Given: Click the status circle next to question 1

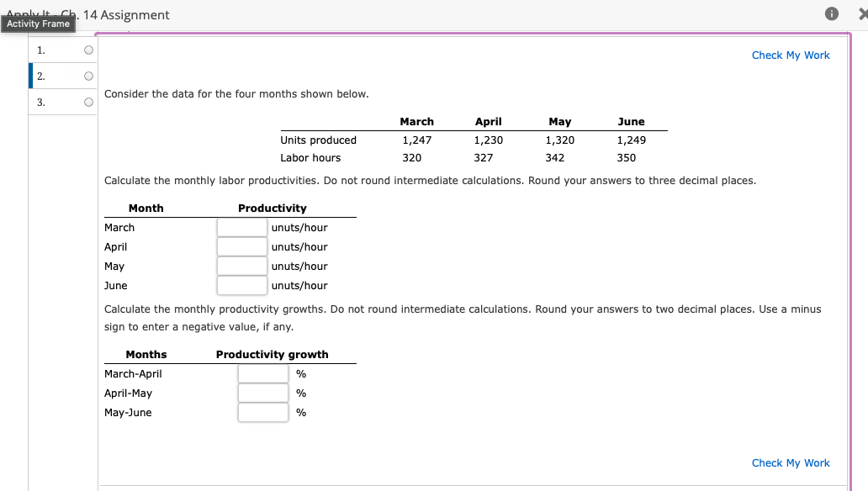Looking at the screenshot, I should point(87,50).
